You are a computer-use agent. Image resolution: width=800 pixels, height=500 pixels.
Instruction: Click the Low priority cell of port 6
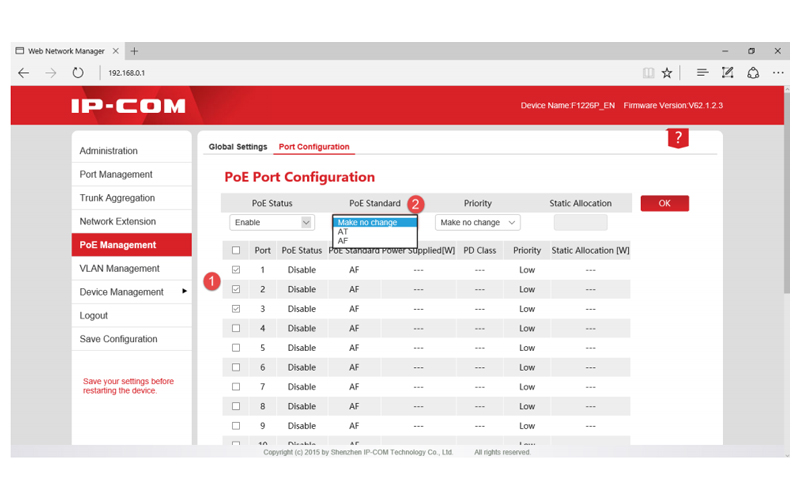(x=527, y=367)
